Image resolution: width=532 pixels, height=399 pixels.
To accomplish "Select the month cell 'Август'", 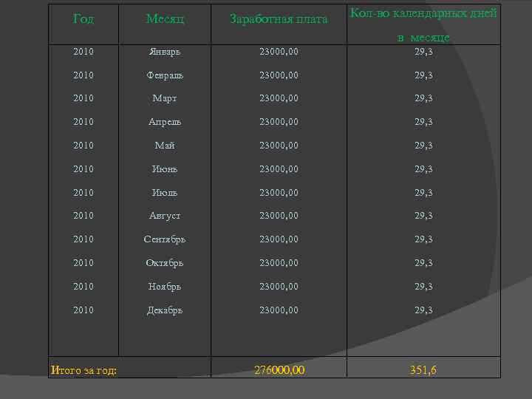I will point(165,216).
